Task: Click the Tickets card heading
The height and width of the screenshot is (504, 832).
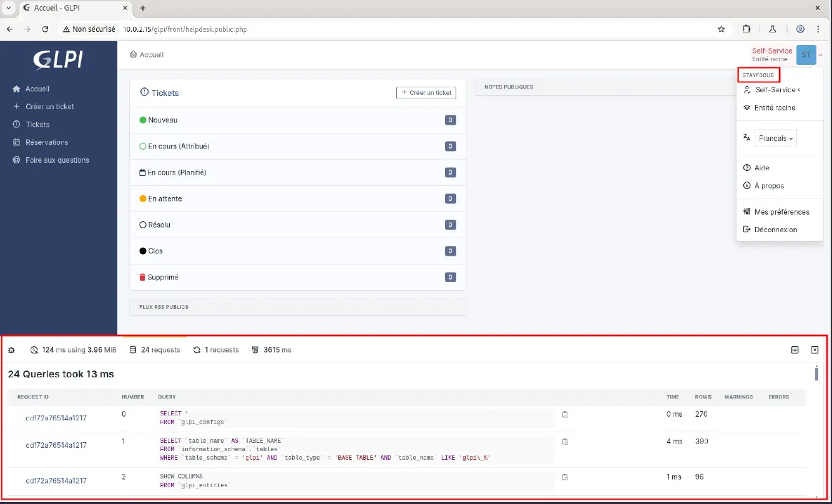Action: click(x=160, y=93)
